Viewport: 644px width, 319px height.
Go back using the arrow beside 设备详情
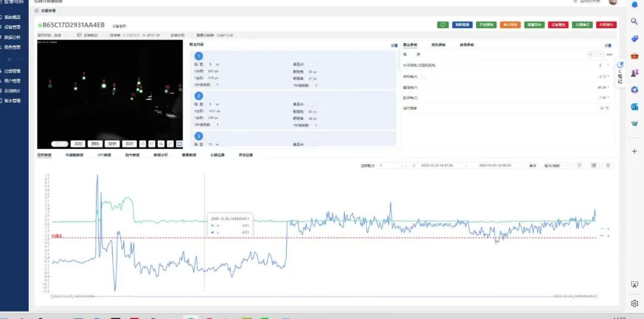tap(37, 11)
